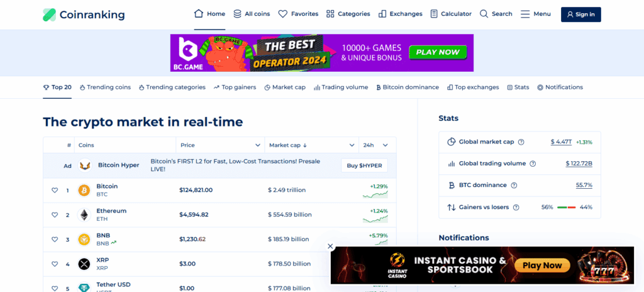Click the Coinranking logo icon
644x292 pixels.
point(49,14)
